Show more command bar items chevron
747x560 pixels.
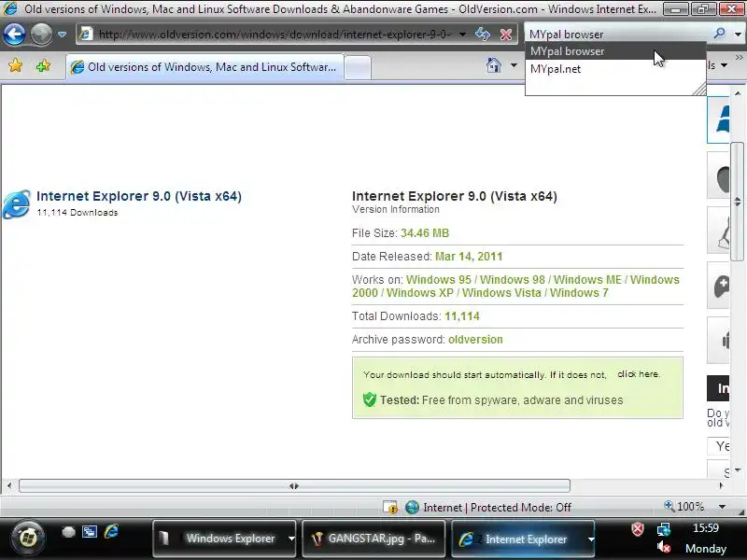739,57
